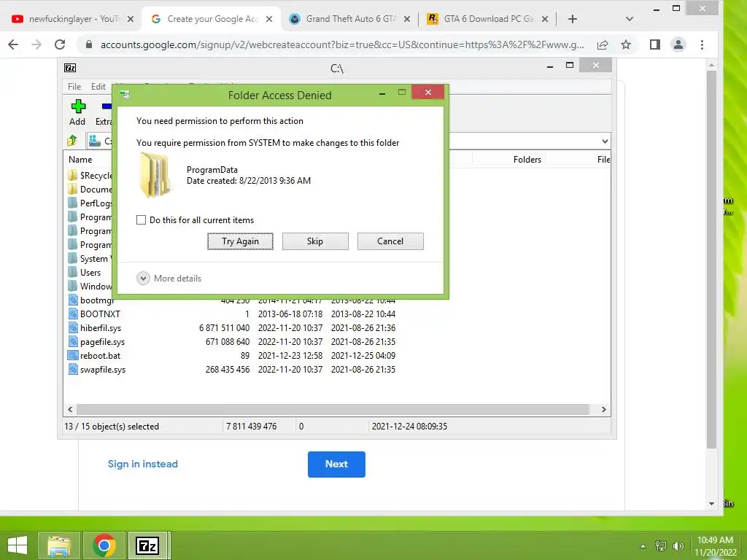Click the 'Sign in instead' link

tap(142, 464)
